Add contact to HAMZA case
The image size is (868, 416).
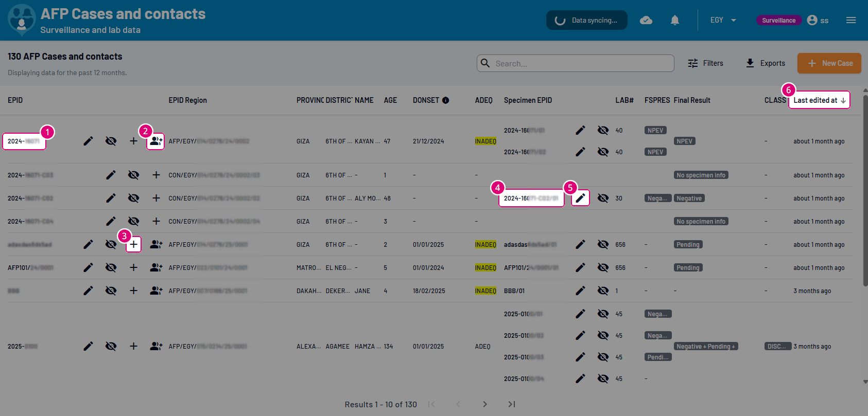(155, 346)
